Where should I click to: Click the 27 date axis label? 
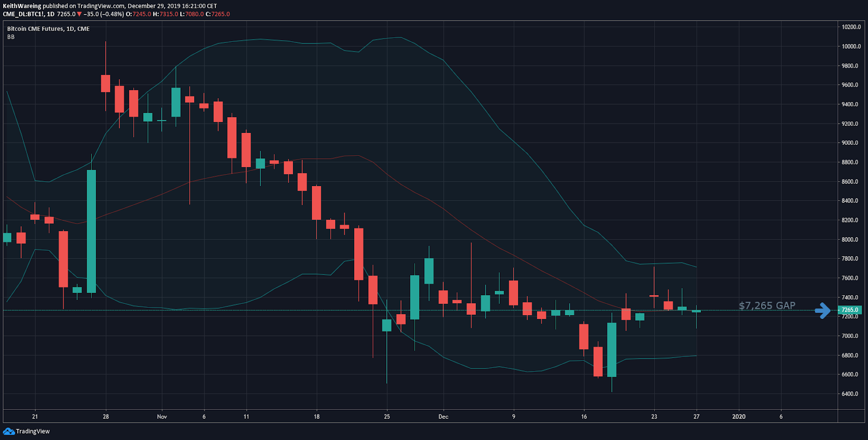697,417
